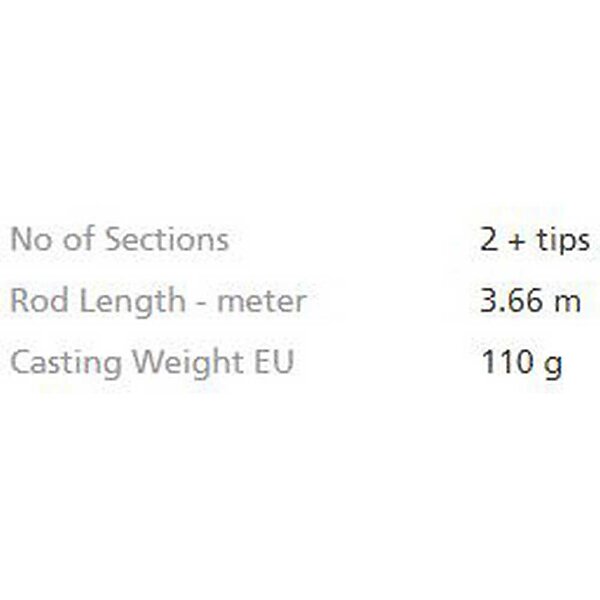Click the "g" unit after 110
The height and width of the screenshot is (600, 600).
(x=552, y=364)
